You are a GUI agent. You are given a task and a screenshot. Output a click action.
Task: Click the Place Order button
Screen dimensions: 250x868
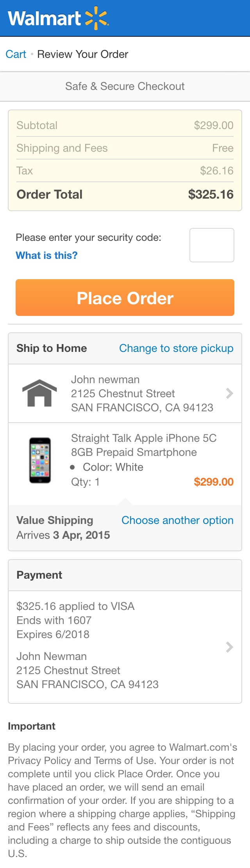125,298
